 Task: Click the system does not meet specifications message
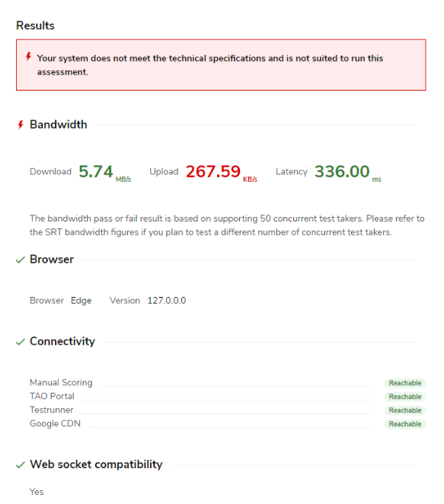[210, 65]
